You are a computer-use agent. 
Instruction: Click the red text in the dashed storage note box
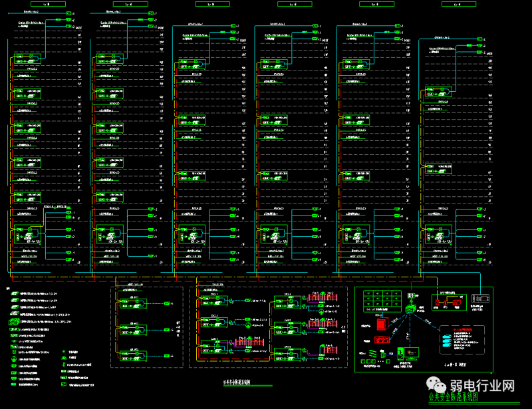pyautogui.click(x=462, y=329)
